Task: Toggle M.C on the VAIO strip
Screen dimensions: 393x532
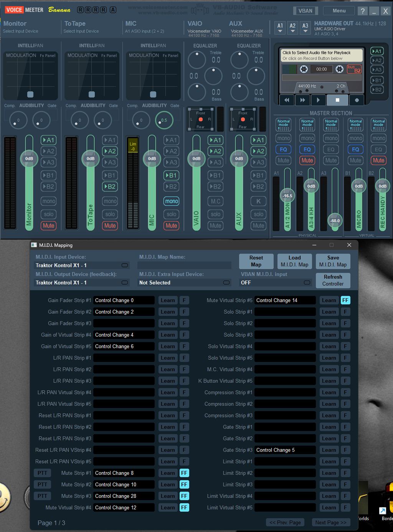Action: [x=216, y=201]
